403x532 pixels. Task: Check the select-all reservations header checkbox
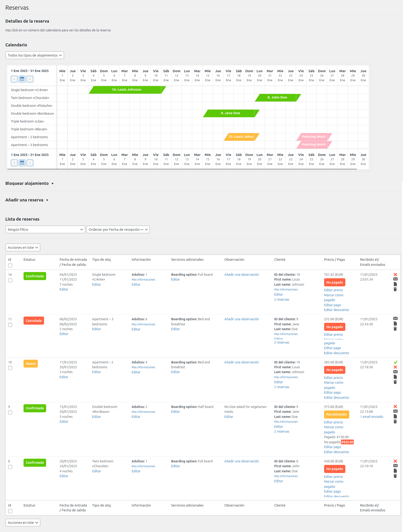coord(10,265)
